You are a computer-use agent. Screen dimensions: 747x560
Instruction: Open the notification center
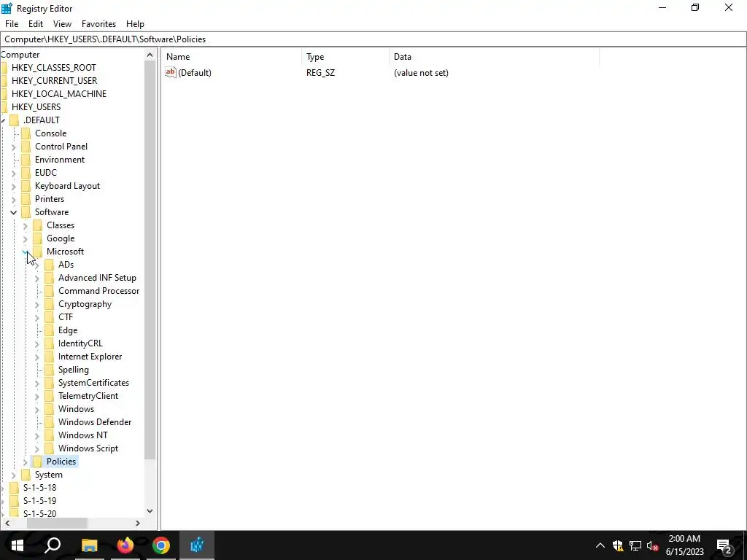[x=724, y=545]
